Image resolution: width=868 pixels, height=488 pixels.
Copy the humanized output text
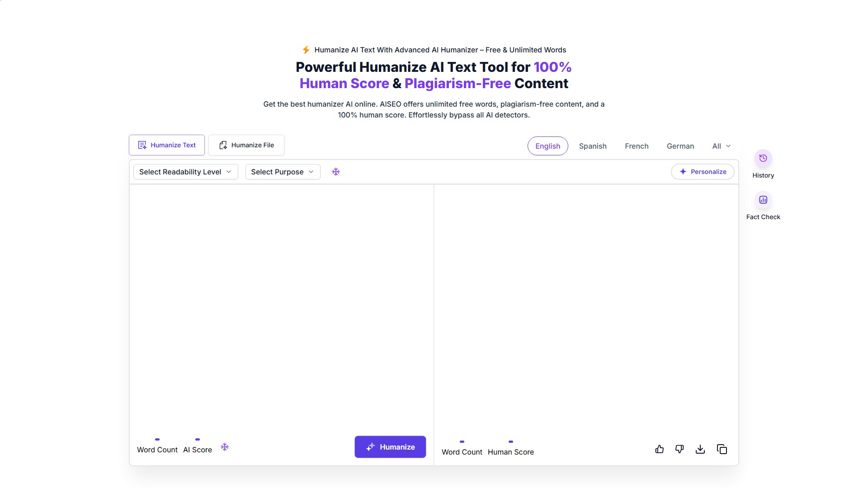pyautogui.click(x=722, y=449)
